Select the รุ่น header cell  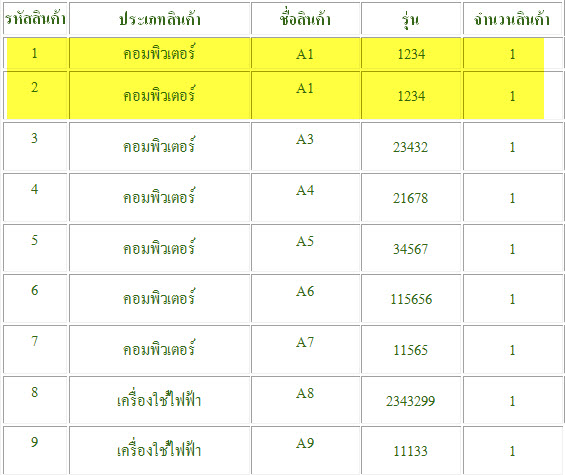click(x=411, y=19)
